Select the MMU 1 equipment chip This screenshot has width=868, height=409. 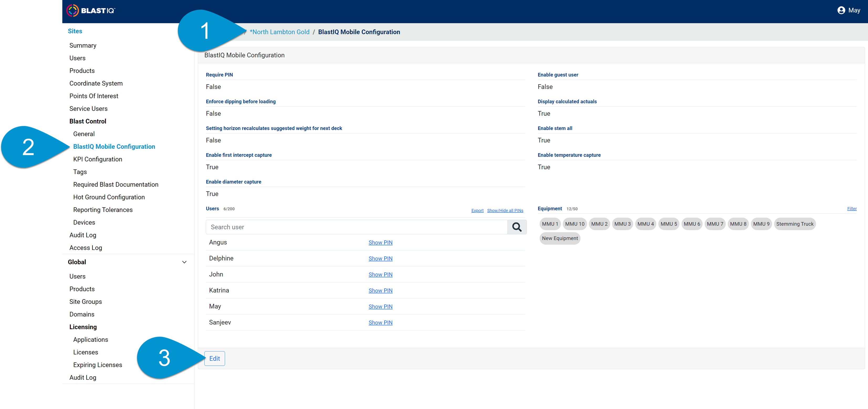pyautogui.click(x=550, y=224)
